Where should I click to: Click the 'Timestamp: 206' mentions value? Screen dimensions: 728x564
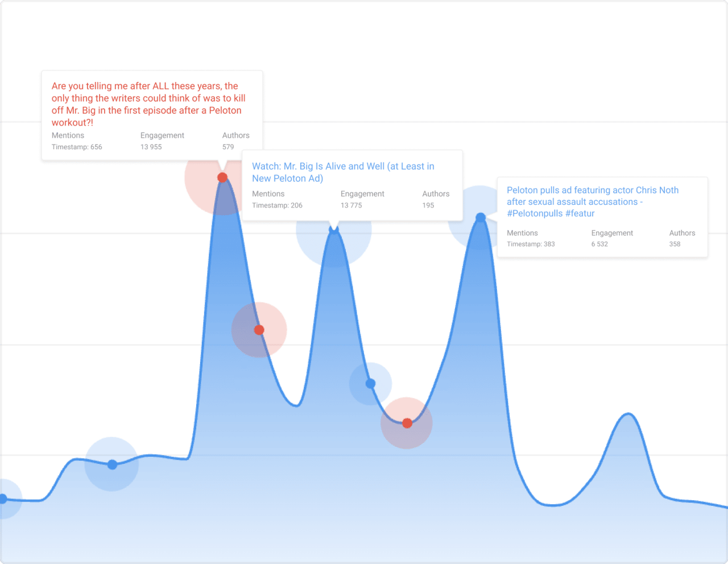click(x=277, y=205)
